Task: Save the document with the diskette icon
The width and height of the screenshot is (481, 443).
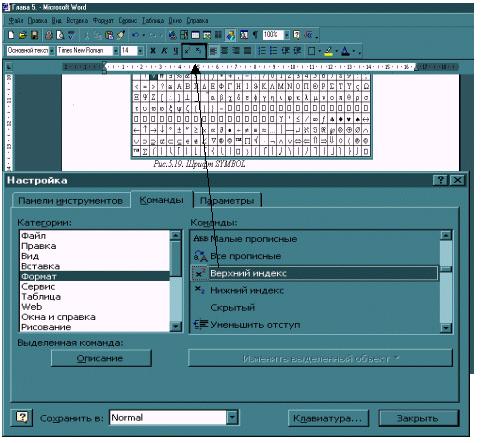Action: (x=35, y=35)
